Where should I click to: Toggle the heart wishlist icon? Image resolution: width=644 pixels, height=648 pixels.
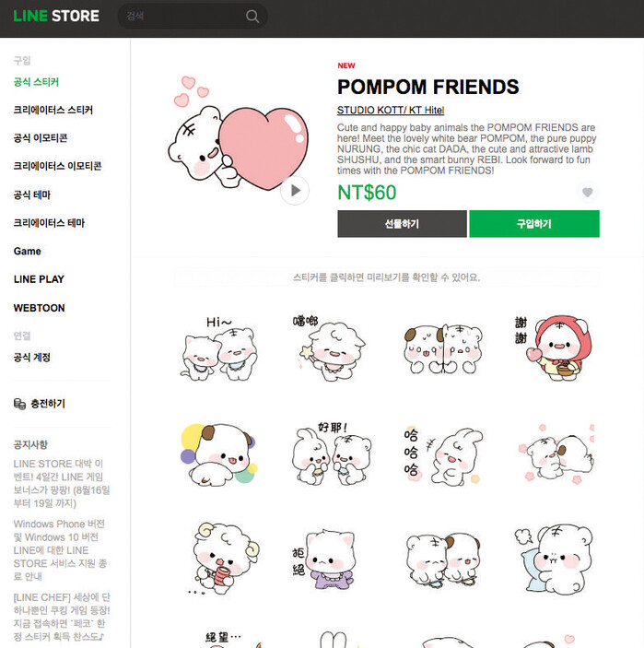tap(588, 192)
